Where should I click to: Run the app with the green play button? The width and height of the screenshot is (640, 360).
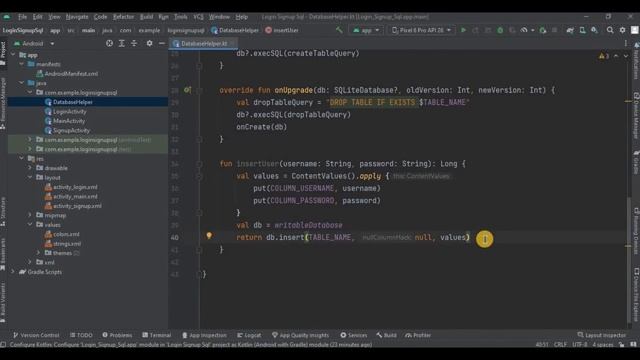(x=463, y=30)
